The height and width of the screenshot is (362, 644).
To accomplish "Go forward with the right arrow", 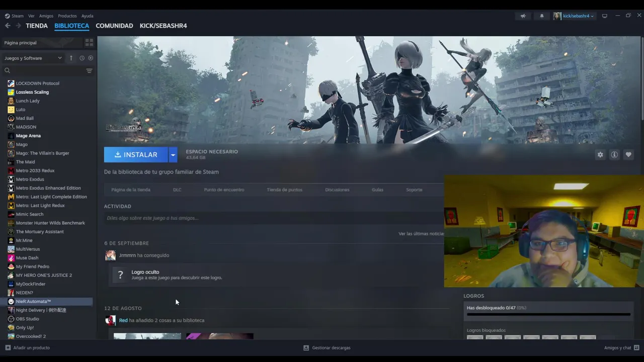I will [19, 26].
